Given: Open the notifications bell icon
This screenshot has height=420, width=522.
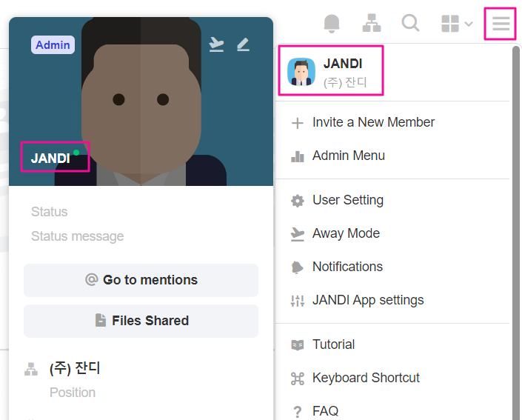Looking at the screenshot, I should [332, 24].
